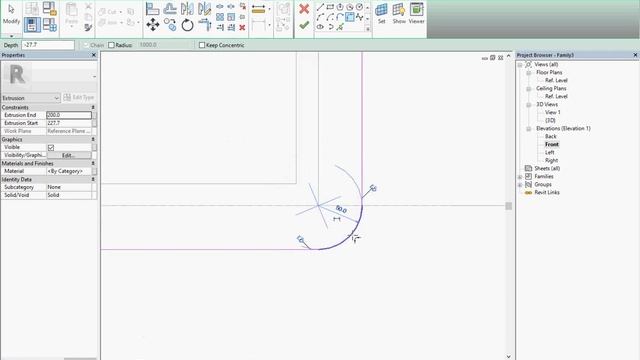
Task: Click the Rotate tool icon
Action: [x=187, y=25]
